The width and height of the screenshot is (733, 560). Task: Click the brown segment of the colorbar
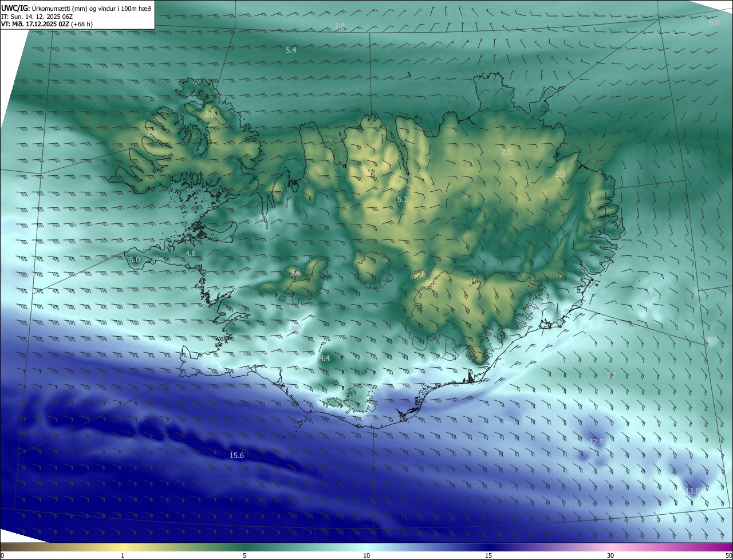pos(23,547)
